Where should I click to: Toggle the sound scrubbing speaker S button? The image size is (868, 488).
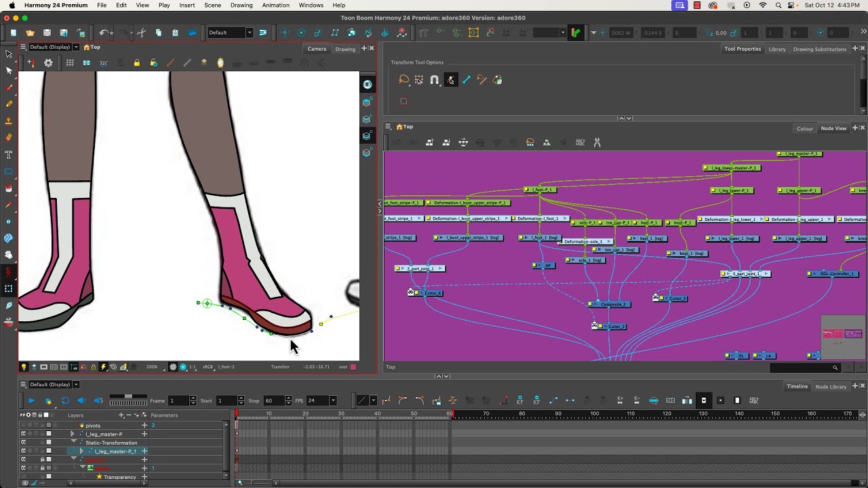tap(98, 401)
